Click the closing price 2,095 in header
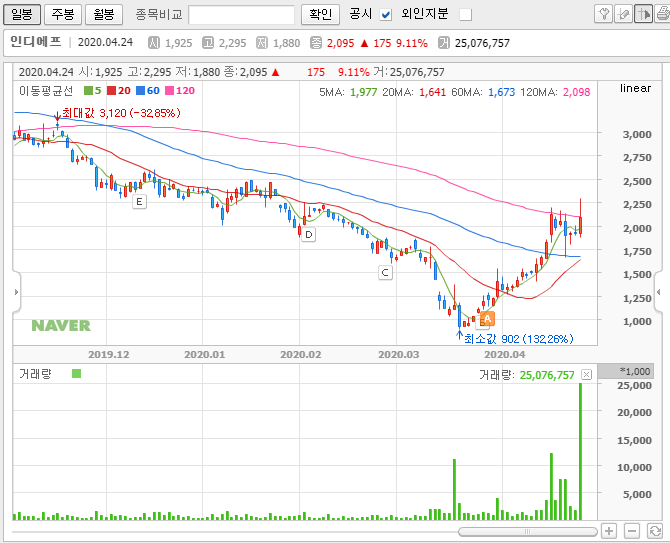This screenshot has height=543, width=670. [341, 43]
